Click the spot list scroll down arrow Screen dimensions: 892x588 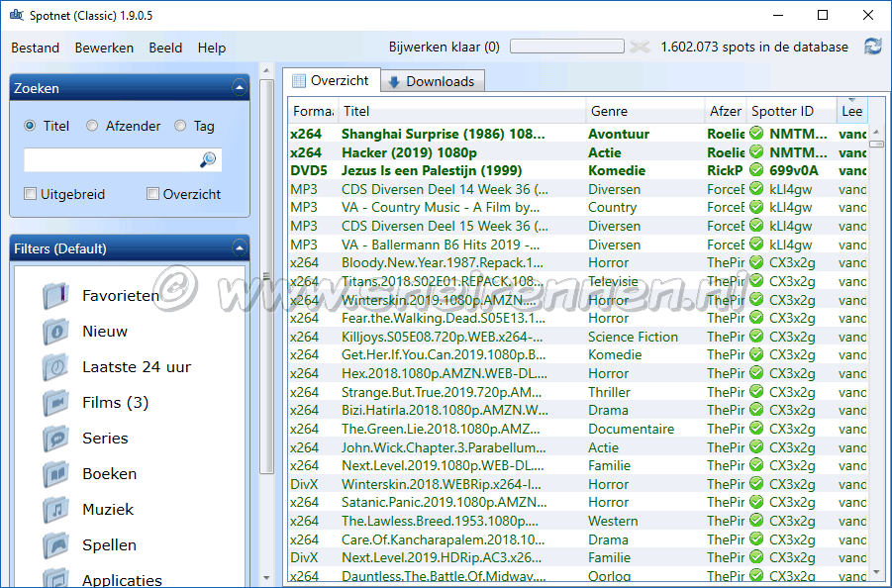tap(876, 572)
